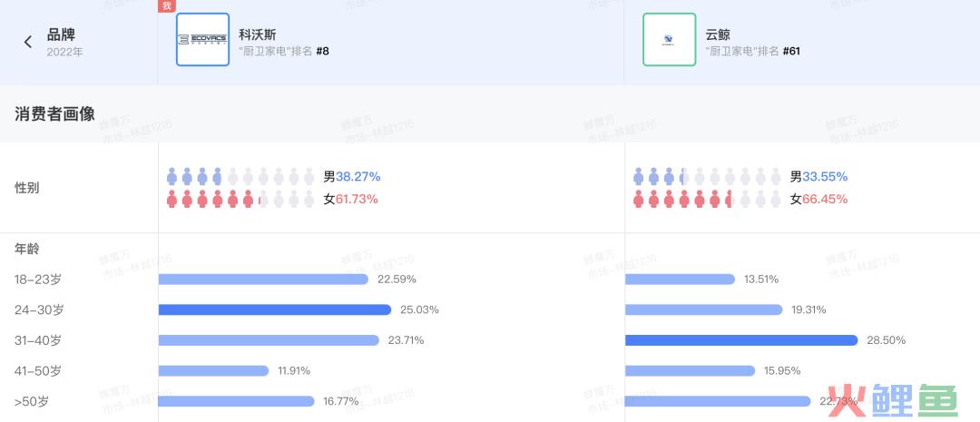980x422 pixels.
Task: Click the 18-23岁 age label
Action: click(x=38, y=280)
